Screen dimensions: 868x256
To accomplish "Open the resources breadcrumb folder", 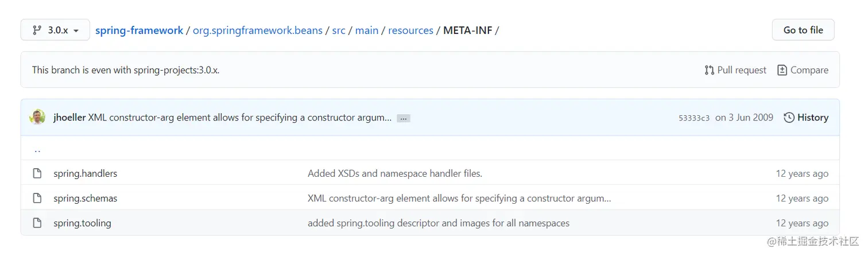I will [410, 30].
